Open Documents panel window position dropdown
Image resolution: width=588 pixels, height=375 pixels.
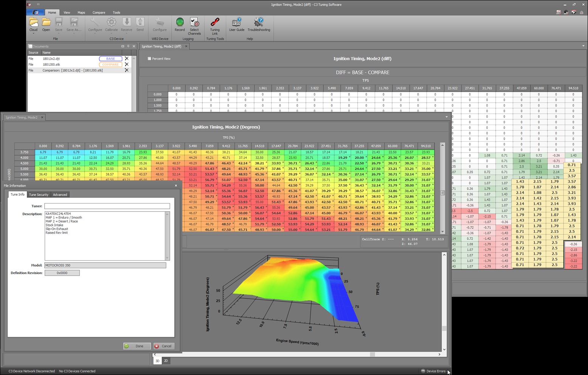point(123,46)
